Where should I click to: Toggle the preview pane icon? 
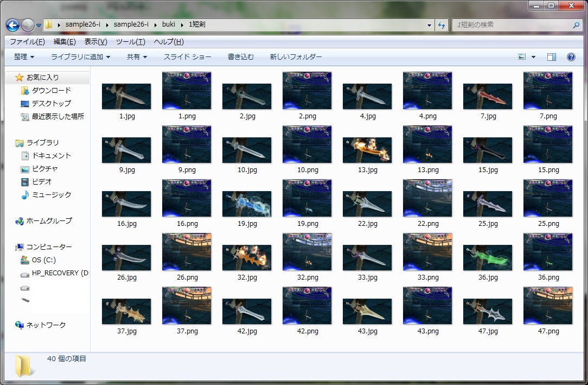pos(551,57)
